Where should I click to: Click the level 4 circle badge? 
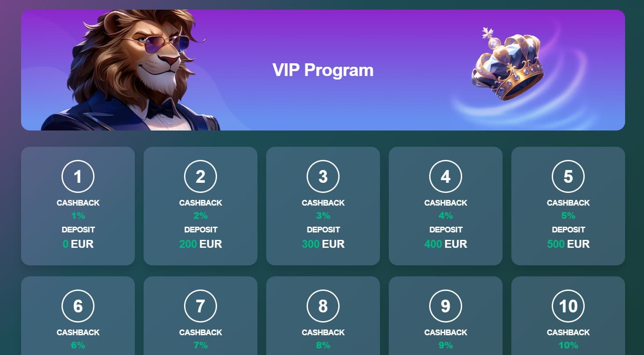point(445,177)
